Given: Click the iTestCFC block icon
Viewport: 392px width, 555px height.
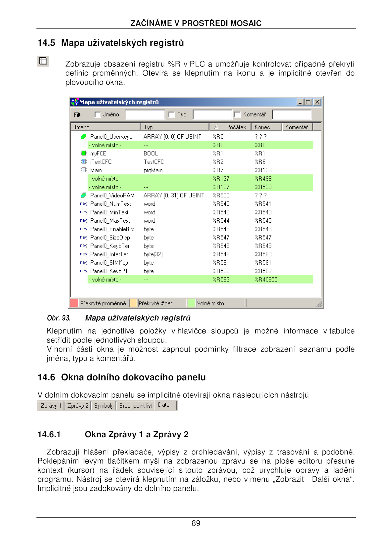Looking at the screenshot, I should pos(83,162).
